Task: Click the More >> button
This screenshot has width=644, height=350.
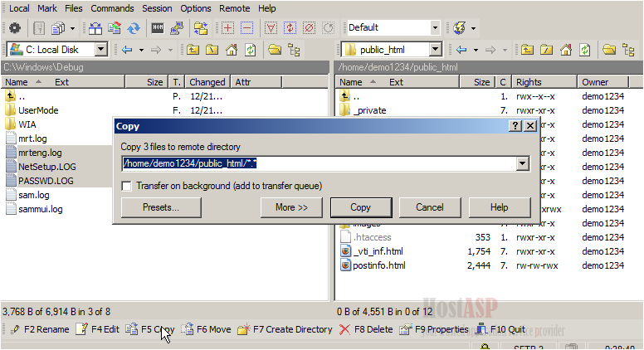Action: click(x=291, y=207)
